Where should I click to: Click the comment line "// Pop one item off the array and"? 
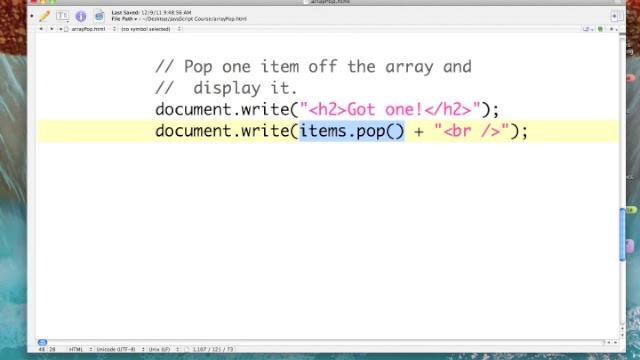[x=313, y=67]
